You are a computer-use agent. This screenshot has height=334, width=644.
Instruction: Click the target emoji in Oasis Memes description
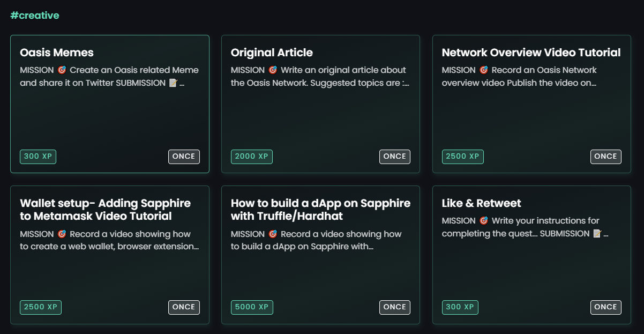click(62, 70)
